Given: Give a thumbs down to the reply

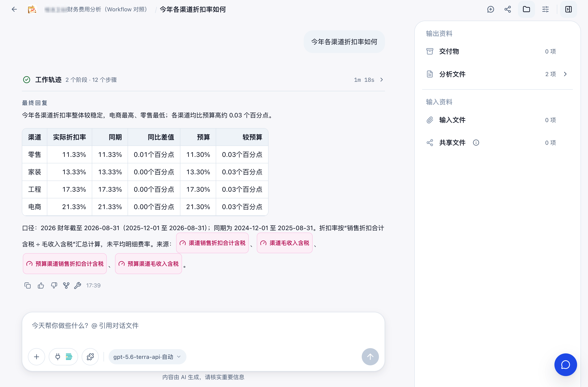Looking at the screenshot, I should pos(54,286).
